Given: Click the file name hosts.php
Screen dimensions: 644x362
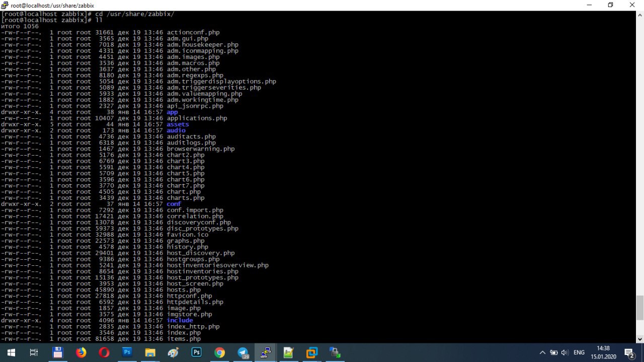Looking at the screenshot, I should click(x=184, y=289).
